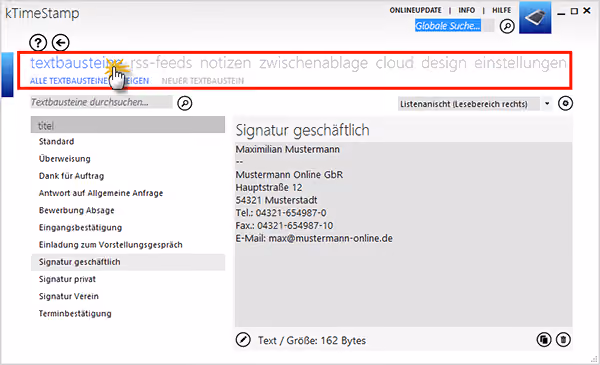Click the Signatur geschäftlich preview heading
This screenshot has width=600, height=365.
click(x=302, y=130)
